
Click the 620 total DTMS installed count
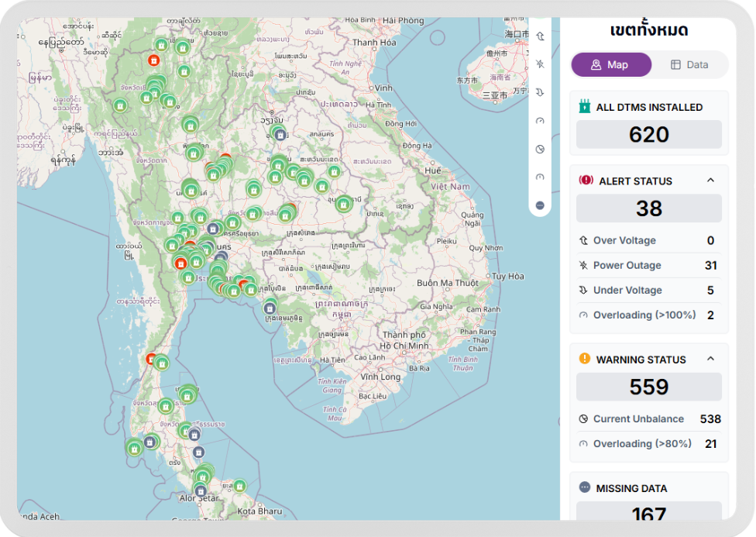click(x=649, y=134)
